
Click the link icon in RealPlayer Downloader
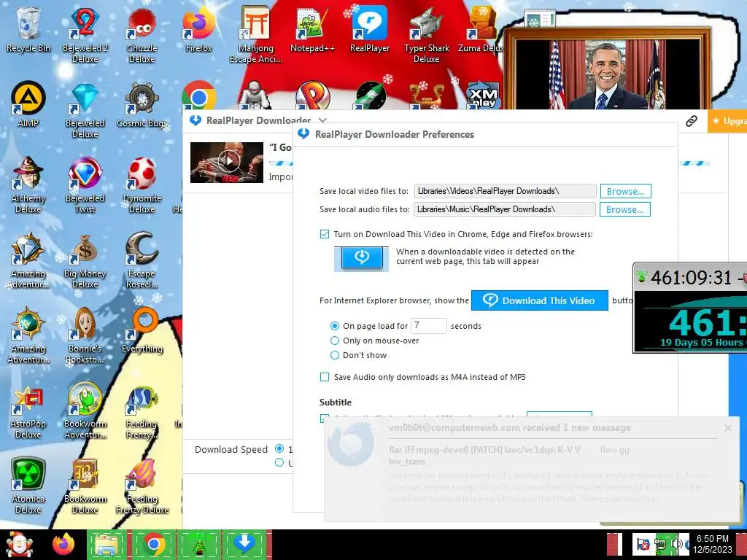[x=692, y=121]
